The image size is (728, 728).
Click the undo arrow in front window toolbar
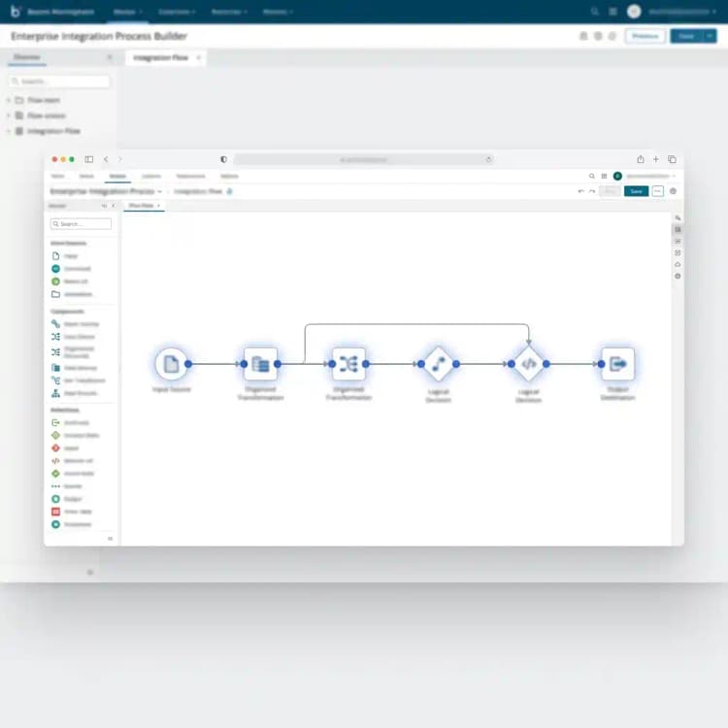(580, 191)
